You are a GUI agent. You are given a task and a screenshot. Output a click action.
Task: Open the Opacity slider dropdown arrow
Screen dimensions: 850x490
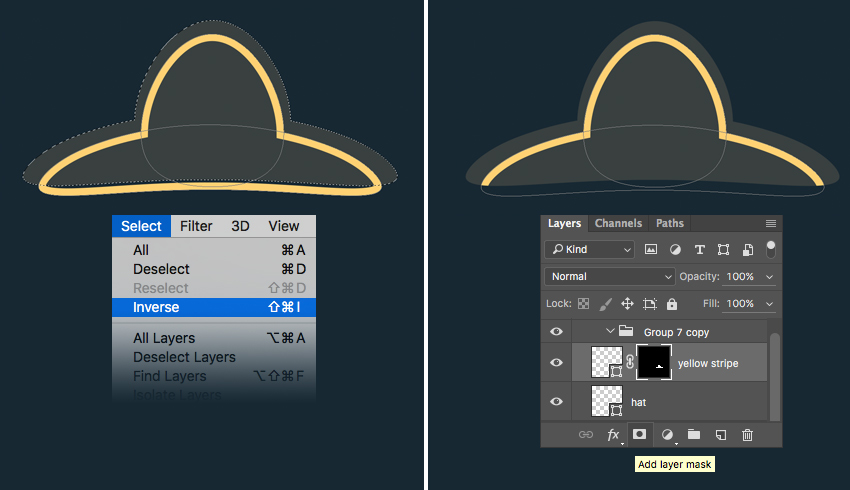coord(769,276)
